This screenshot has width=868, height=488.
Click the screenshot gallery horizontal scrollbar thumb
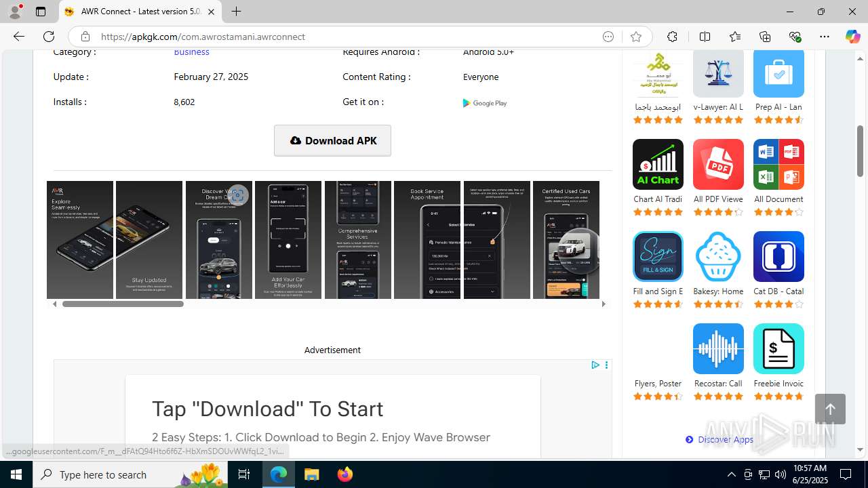click(x=123, y=304)
